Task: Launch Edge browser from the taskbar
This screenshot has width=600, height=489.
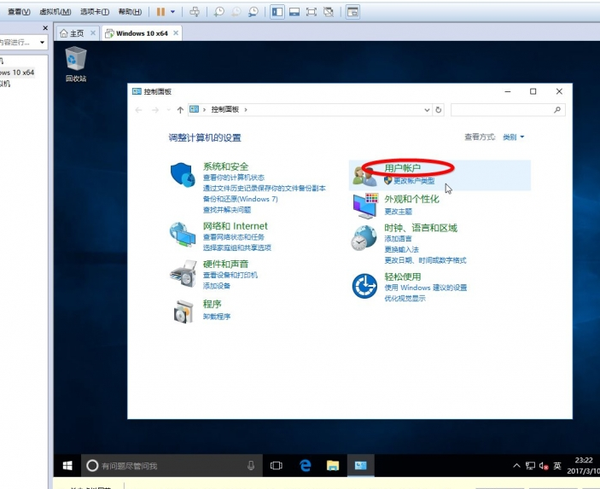Action: (305, 465)
